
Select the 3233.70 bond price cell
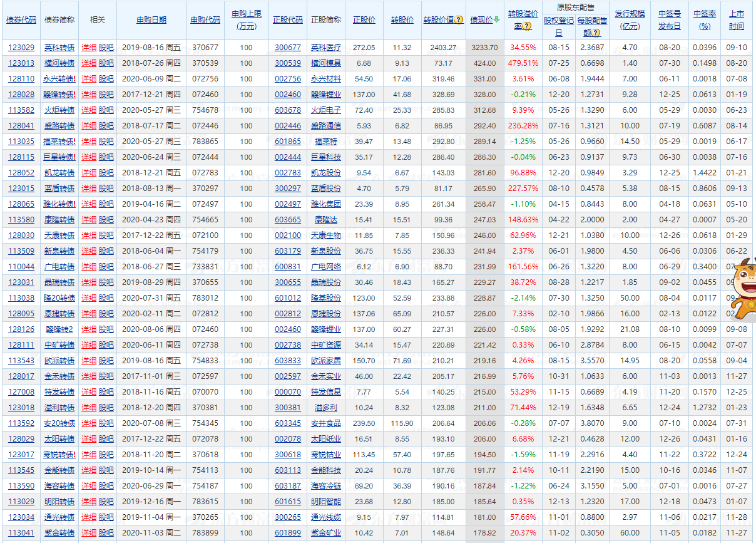pyautogui.click(x=484, y=48)
